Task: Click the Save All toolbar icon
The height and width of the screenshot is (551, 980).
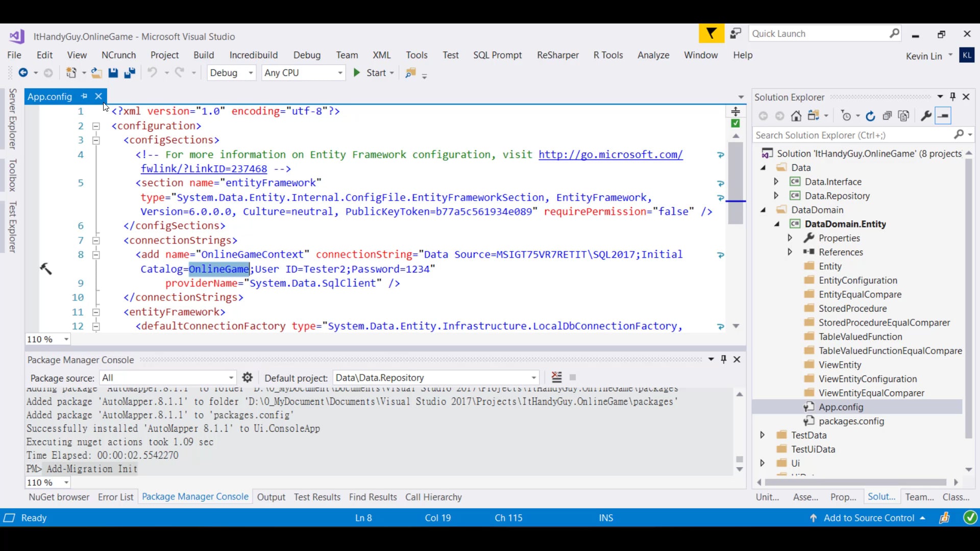Action: pos(130,73)
